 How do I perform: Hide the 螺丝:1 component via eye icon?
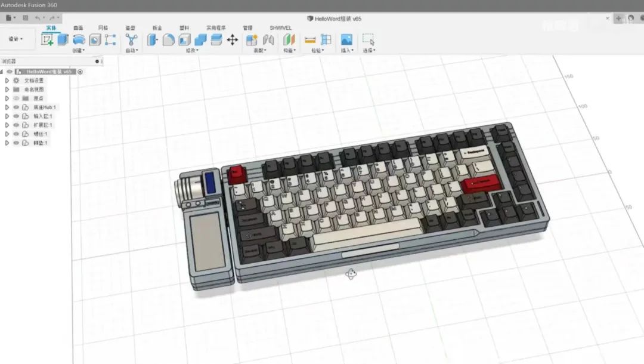[16, 134]
